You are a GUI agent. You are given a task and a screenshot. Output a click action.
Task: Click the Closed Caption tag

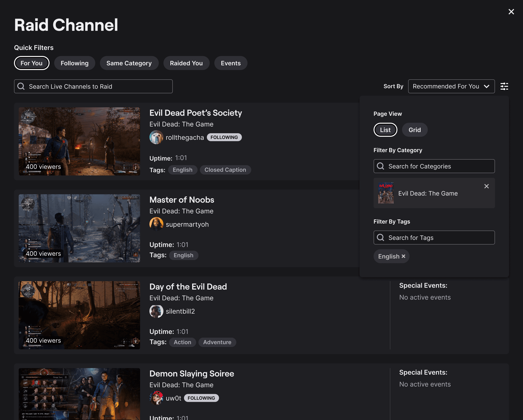[225, 170]
